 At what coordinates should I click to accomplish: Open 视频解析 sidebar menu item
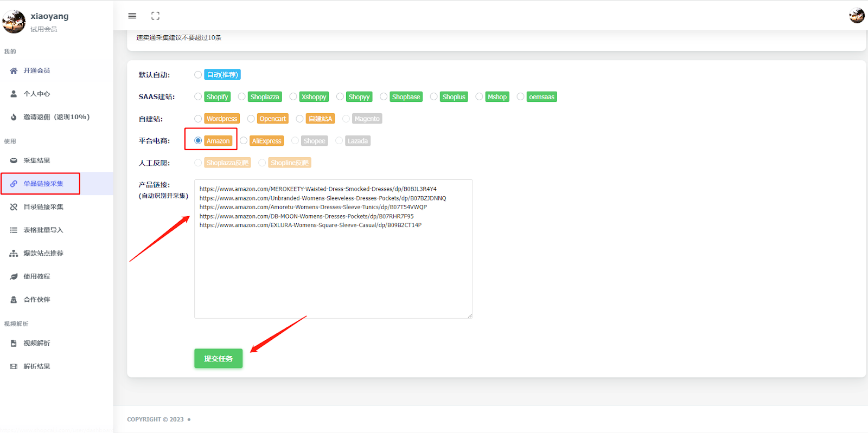[36, 343]
